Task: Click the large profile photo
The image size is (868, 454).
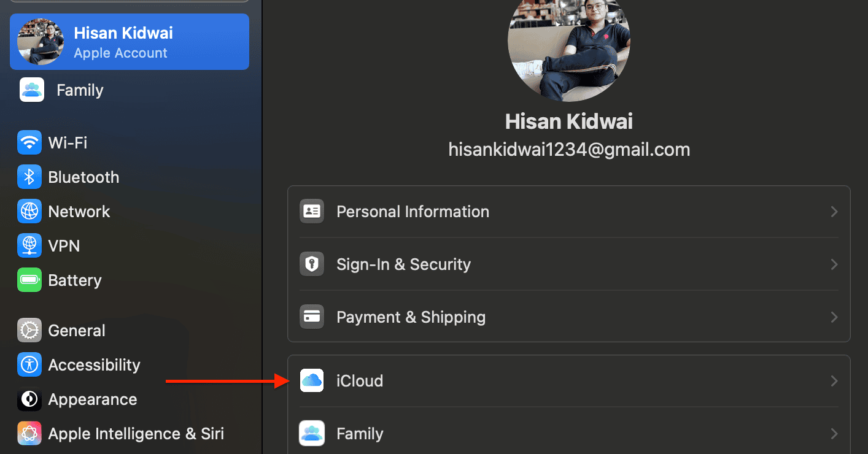Action: [569, 43]
